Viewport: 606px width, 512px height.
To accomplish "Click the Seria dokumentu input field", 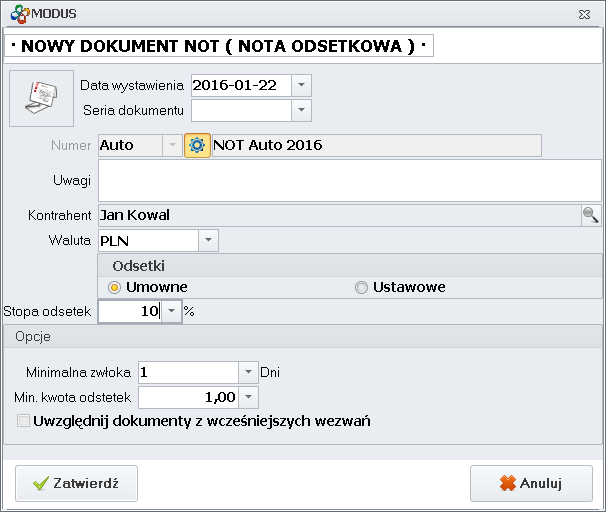I will click(241, 111).
